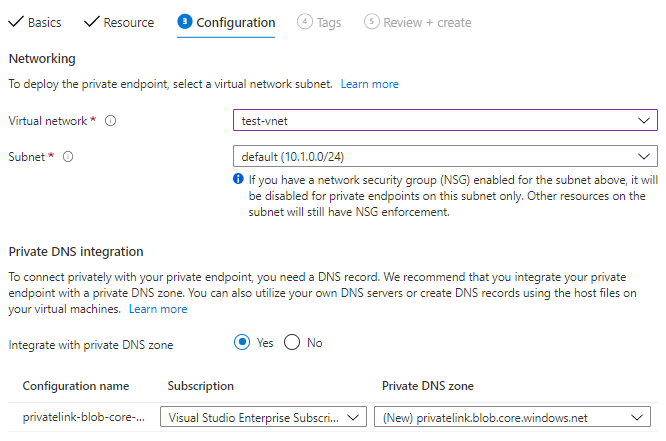
Task: Select Yes for private DNS zone integration
Action: point(242,342)
